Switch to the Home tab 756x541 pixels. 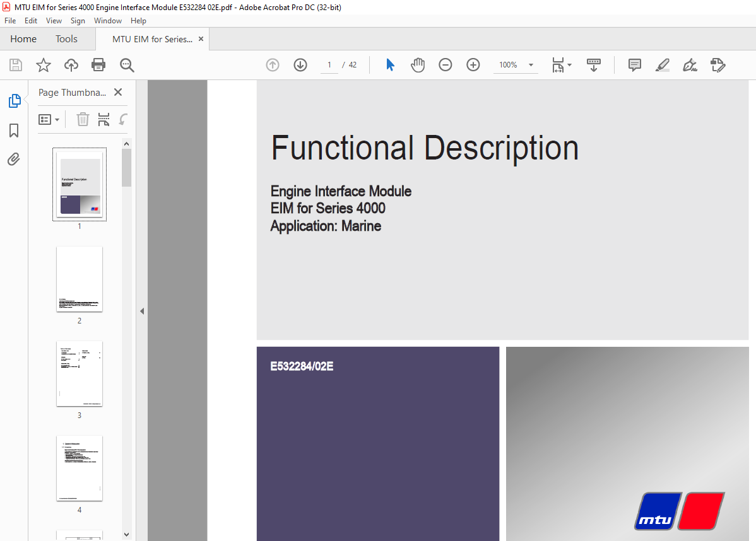[23, 39]
